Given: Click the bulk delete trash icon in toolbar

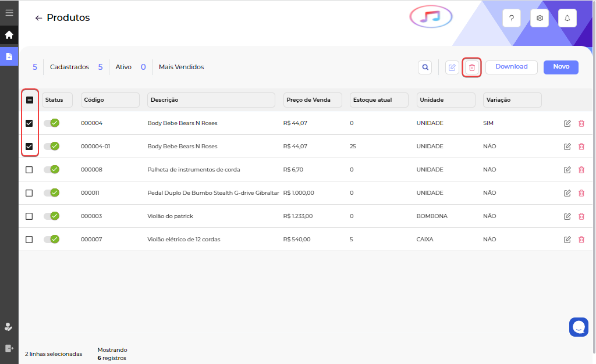Looking at the screenshot, I should (471, 67).
